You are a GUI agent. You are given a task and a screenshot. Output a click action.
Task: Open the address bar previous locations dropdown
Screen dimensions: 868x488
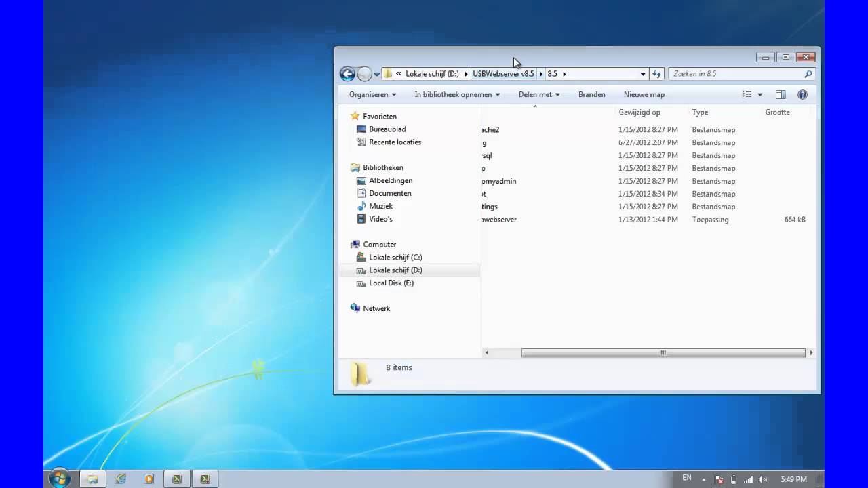(x=643, y=74)
